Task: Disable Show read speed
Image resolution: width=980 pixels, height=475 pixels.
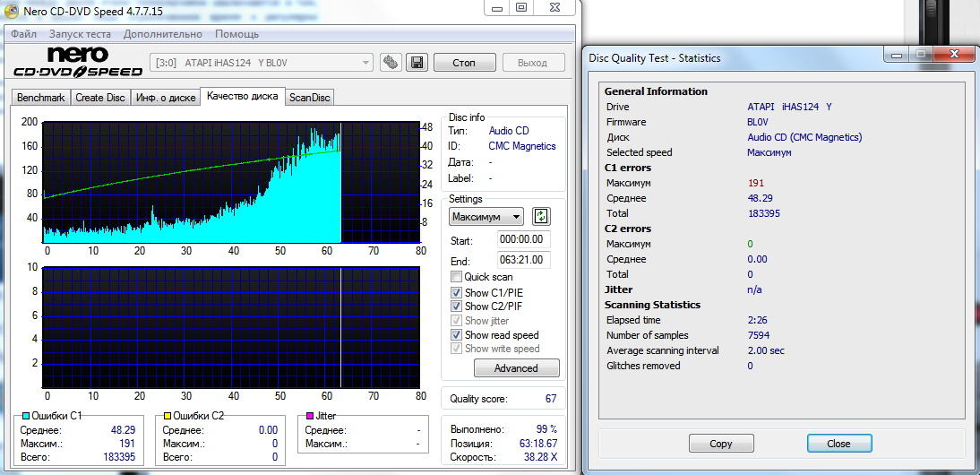Action: (x=457, y=335)
